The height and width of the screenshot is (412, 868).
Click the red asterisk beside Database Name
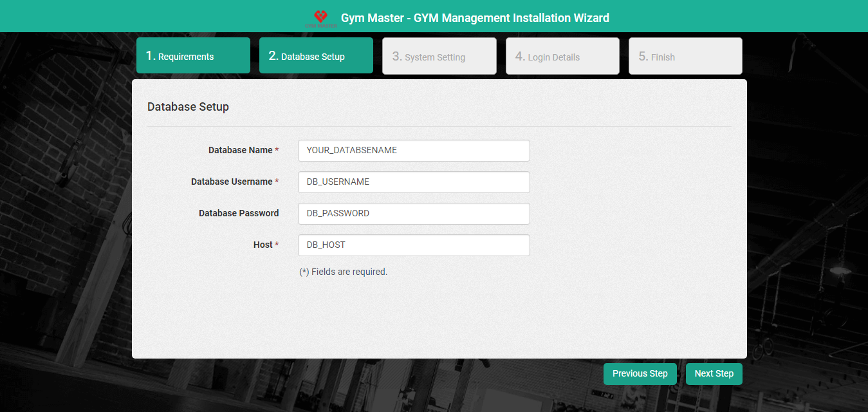click(277, 151)
